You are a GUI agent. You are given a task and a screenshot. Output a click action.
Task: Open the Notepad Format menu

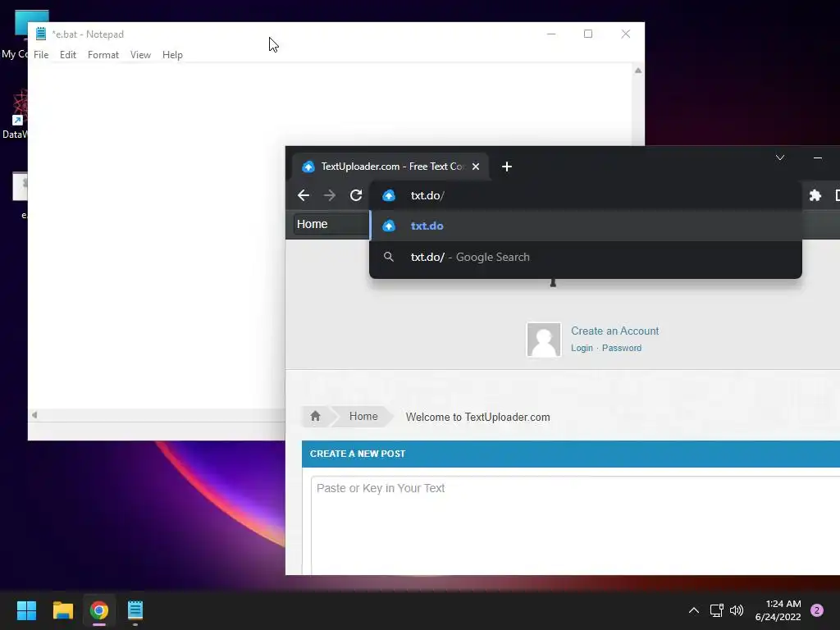tap(103, 55)
